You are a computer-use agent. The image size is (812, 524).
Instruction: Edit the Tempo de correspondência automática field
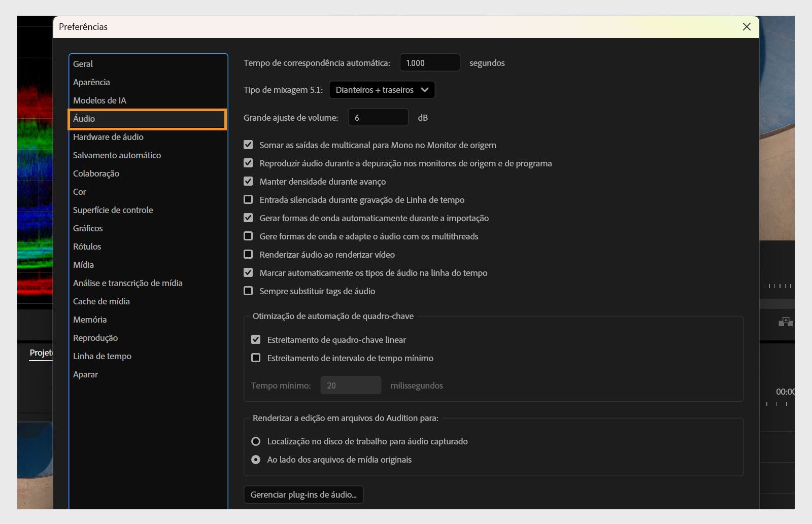coord(429,62)
